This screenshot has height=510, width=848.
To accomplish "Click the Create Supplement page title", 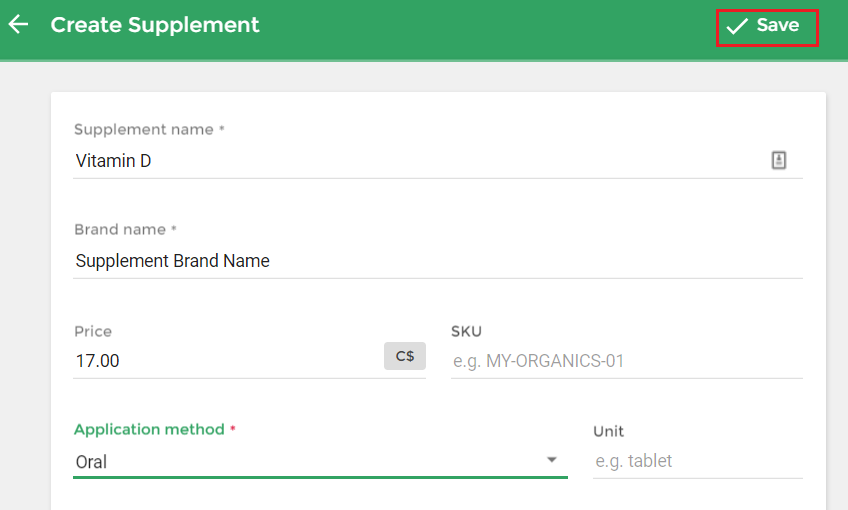I will click(155, 25).
